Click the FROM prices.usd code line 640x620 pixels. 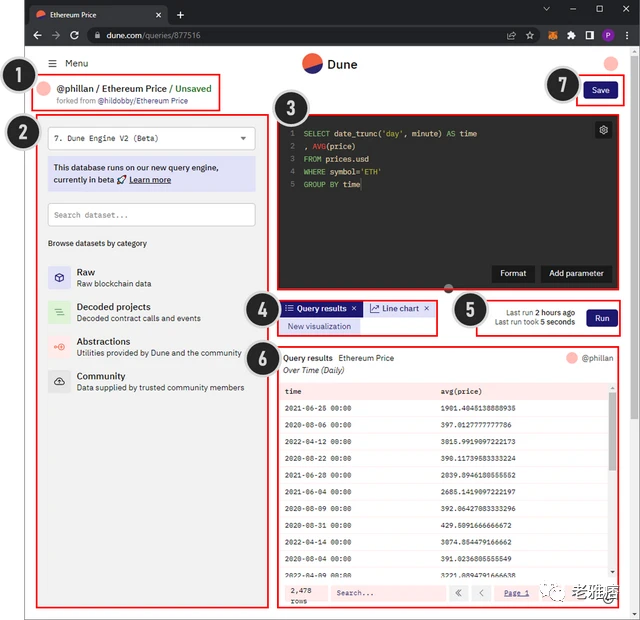pyautogui.click(x=336, y=159)
